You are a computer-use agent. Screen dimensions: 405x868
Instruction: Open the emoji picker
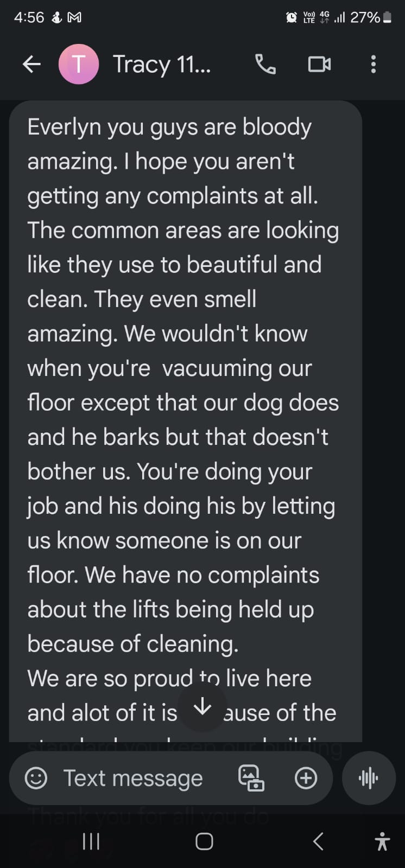[x=36, y=778]
